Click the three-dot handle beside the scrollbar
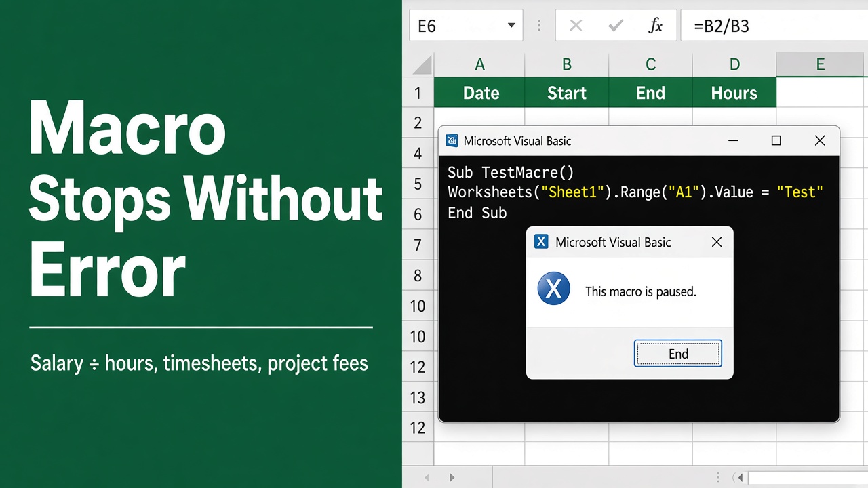This screenshot has height=488, width=868. [x=718, y=478]
